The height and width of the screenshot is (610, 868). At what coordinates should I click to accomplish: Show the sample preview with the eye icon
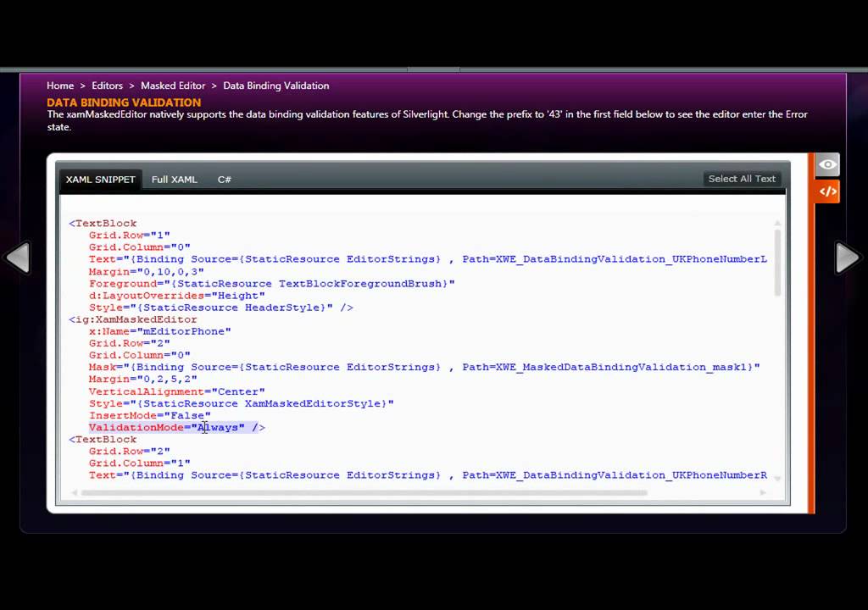point(827,164)
